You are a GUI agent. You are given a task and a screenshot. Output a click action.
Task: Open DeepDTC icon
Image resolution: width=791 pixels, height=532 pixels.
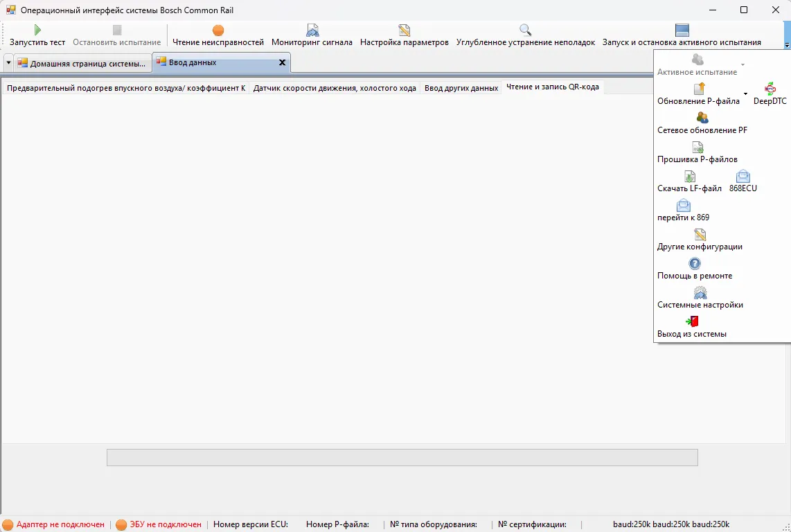click(770, 89)
